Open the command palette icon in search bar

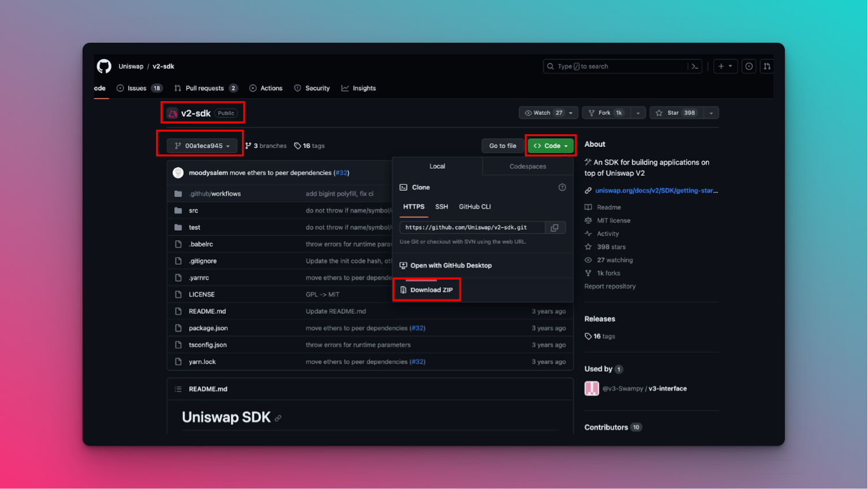pos(695,66)
